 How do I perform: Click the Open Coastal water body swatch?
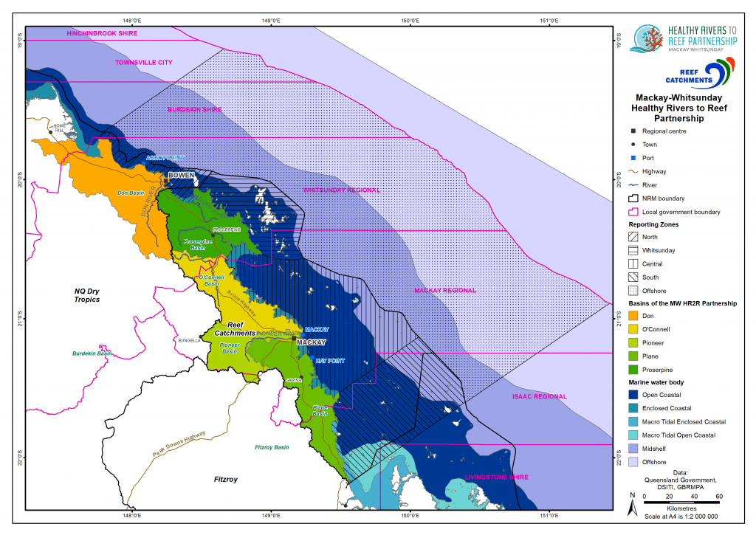pos(633,395)
